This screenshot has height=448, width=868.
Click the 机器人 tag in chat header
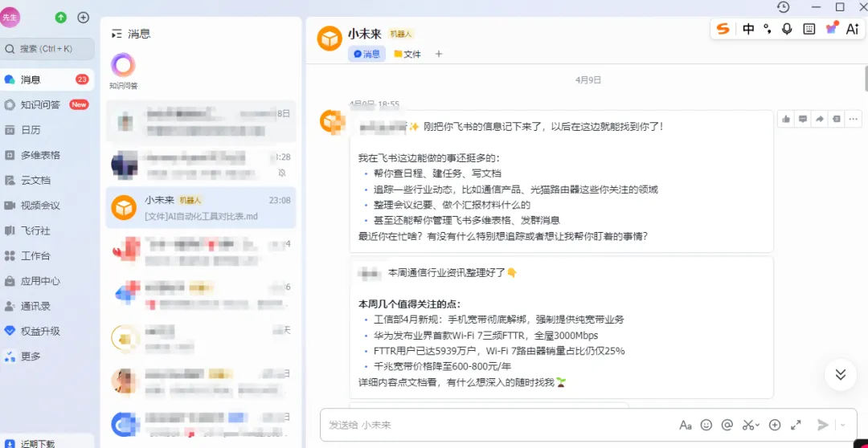pyautogui.click(x=401, y=34)
